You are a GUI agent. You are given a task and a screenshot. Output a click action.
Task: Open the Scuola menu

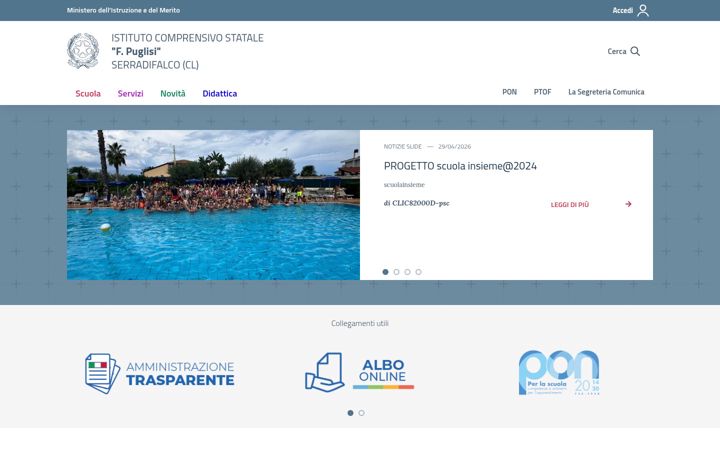(88, 93)
